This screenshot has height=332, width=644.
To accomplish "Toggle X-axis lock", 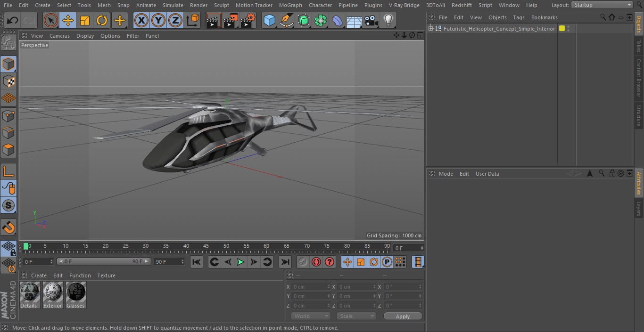I will coord(141,20).
